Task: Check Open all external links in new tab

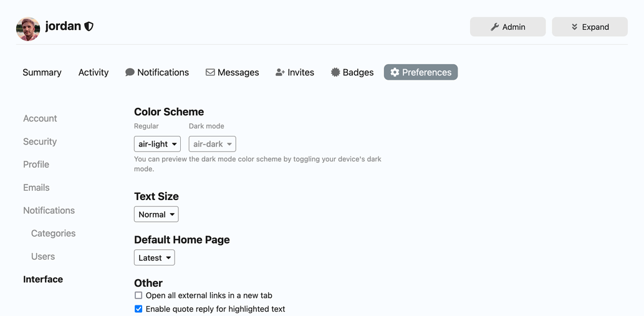Action: point(138,295)
